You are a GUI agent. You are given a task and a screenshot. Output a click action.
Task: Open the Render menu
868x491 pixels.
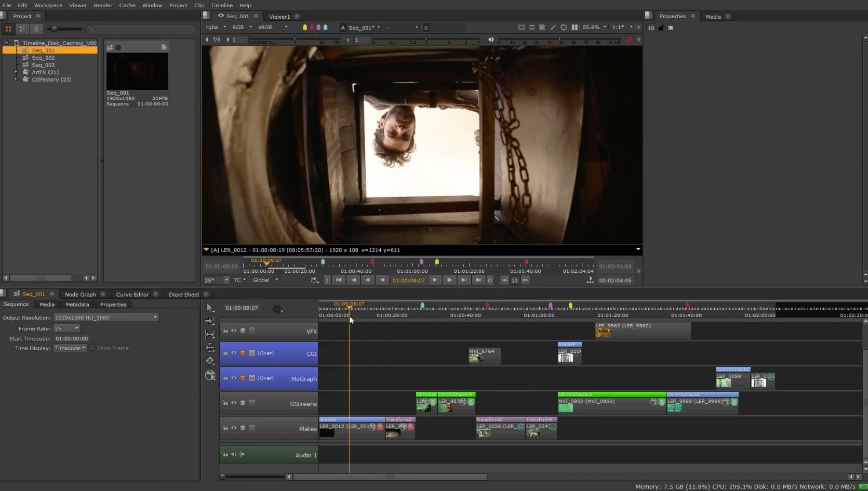pyautogui.click(x=103, y=5)
